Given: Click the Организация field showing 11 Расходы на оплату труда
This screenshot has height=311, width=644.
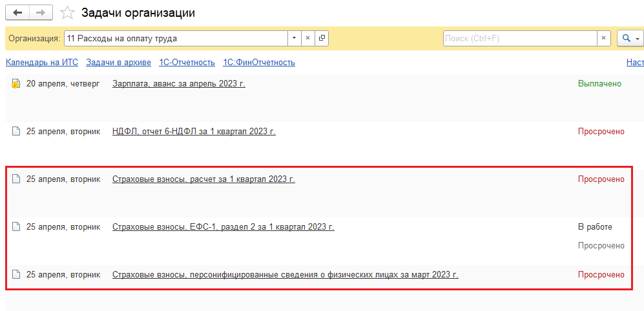Looking at the screenshot, I should click(176, 39).
